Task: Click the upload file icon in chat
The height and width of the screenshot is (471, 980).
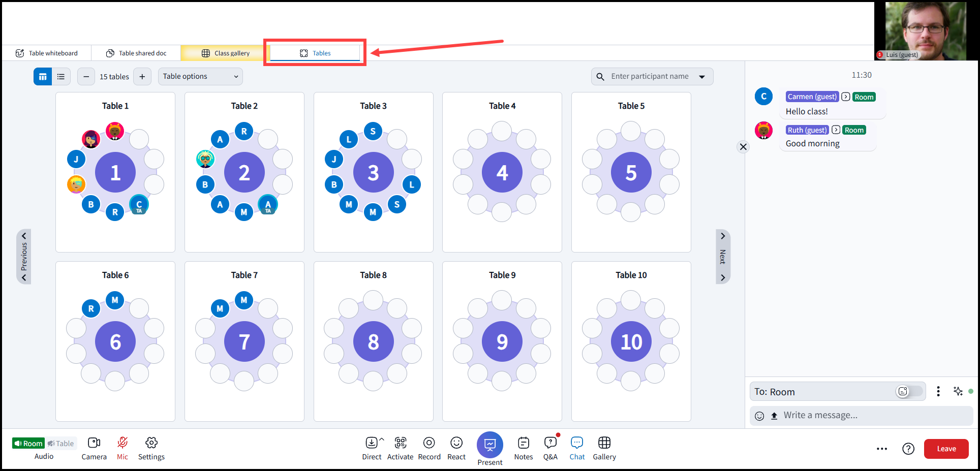Action: tap(774, 416)
